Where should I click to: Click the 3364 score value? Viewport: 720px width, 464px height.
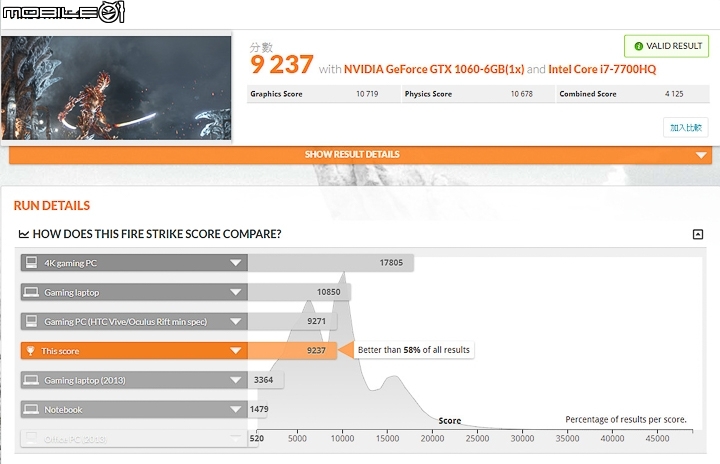[263, 380]
